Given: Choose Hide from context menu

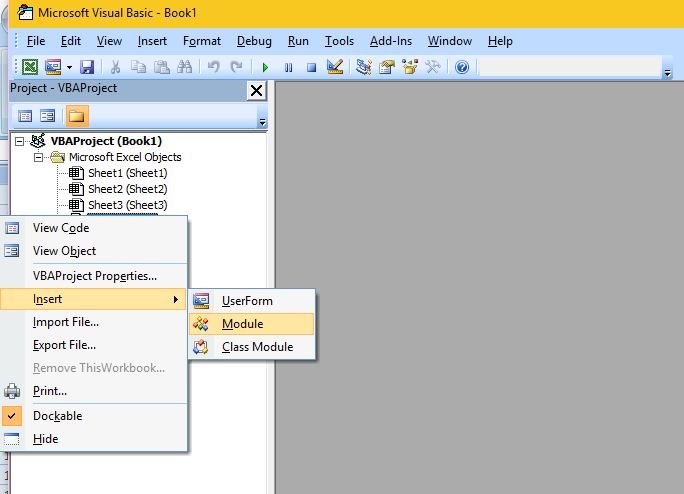Looking at the screenshot, I should pos(93,439).
